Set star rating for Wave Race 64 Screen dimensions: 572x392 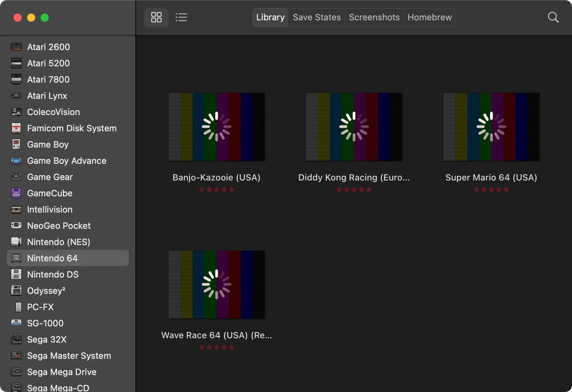click(x=217, y=347)
